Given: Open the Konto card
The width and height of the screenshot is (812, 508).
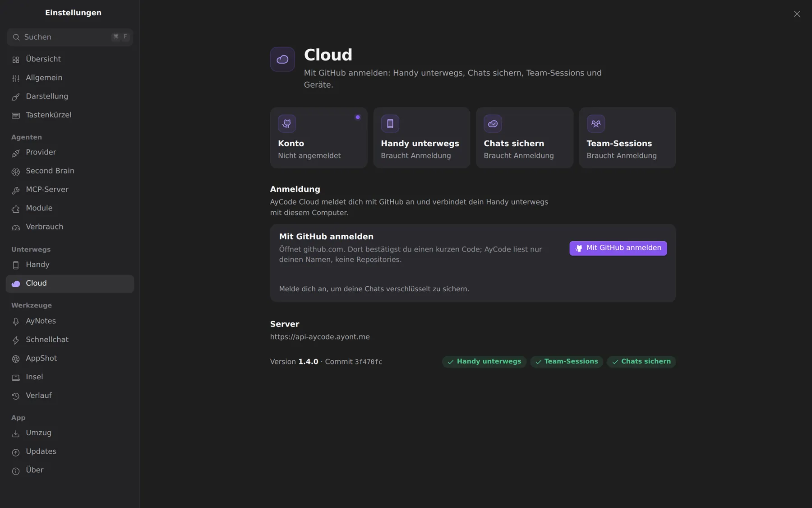Looking at the screenshot, I should (x=318, y=138).
